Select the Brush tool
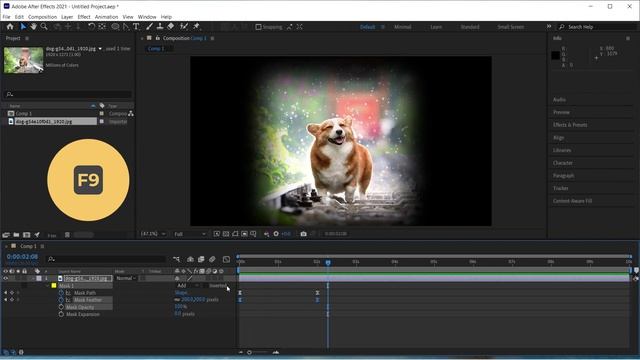The image size is (640, 360). pyautogui.click(x=150, y=27)
